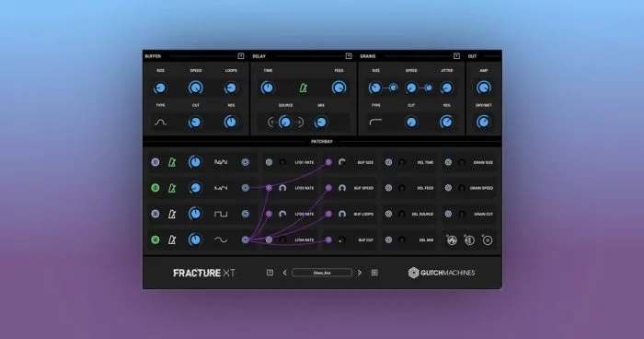Click the middle patchbay utility icon
The image size is (644, 339).
[x=469, y=240]
